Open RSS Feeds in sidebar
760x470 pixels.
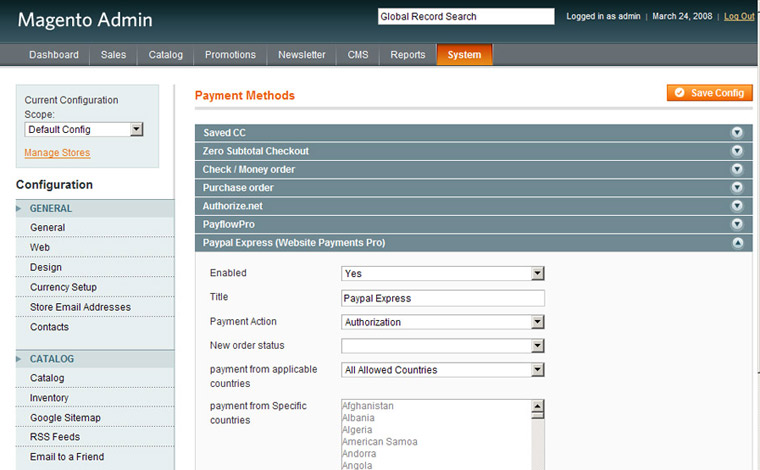pos(55,437)
